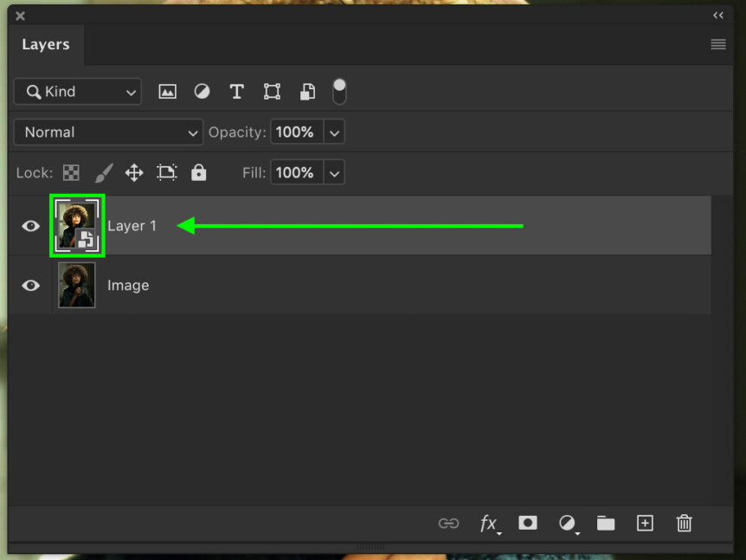Click the shape layers filter icon
Viewport: 746px width, 560px height.
coord(272,91)
